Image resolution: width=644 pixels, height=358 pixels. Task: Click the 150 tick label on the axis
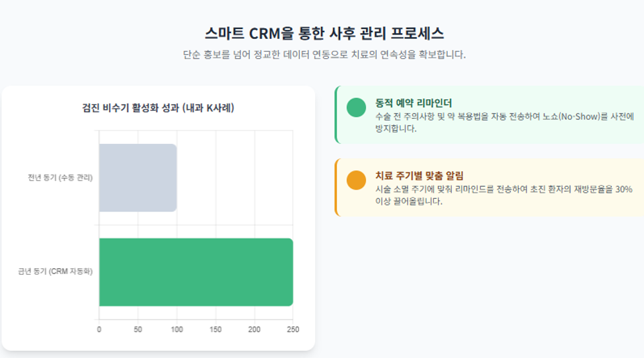215,329
